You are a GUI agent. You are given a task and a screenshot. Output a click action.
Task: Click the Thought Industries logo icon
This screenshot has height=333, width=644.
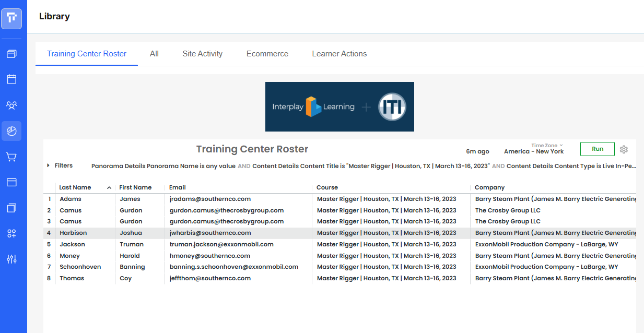click(x=11, y=18)
